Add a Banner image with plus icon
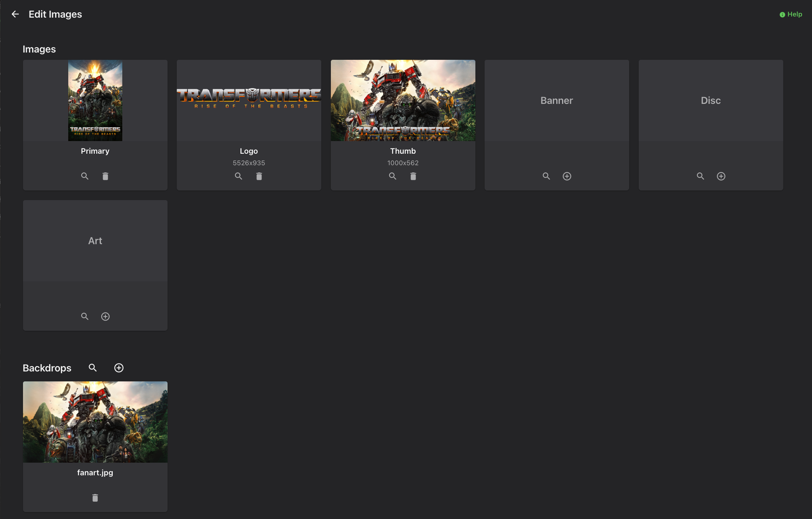812x519 pixels. [x=567, y=176]
